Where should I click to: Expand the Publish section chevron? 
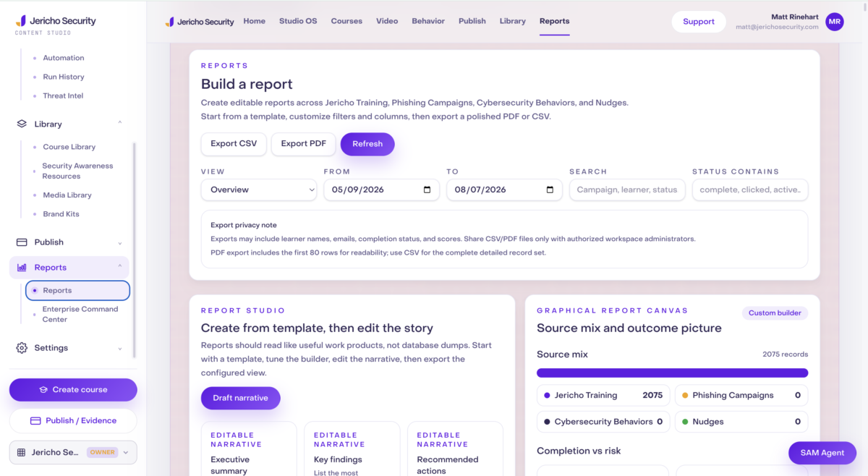point(120,243)
